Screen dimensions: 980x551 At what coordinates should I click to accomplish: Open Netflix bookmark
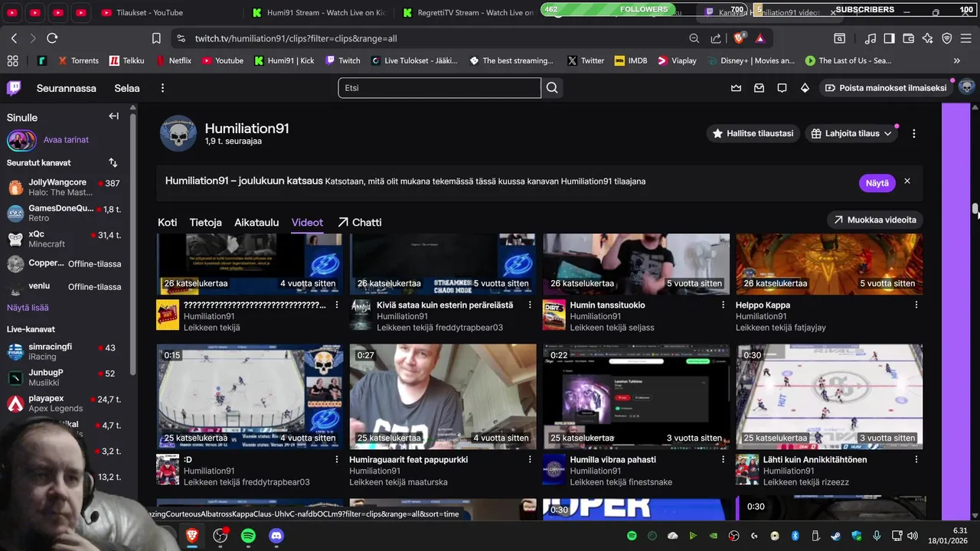pos(174,60)
